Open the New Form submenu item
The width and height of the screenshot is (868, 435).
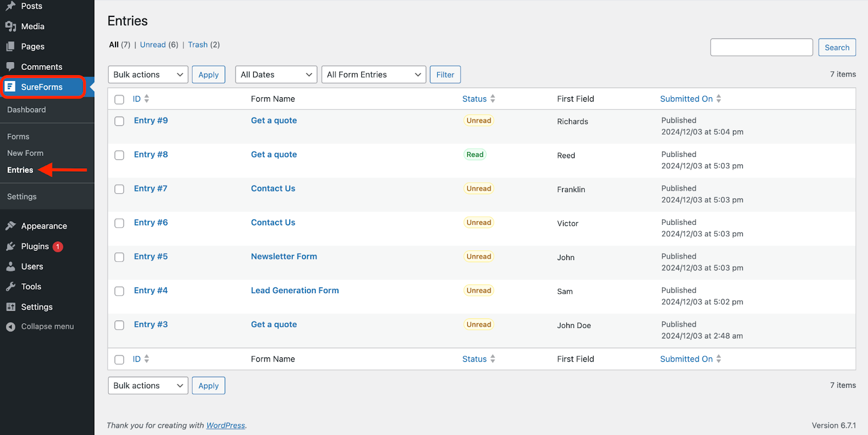tap(25, 153)
